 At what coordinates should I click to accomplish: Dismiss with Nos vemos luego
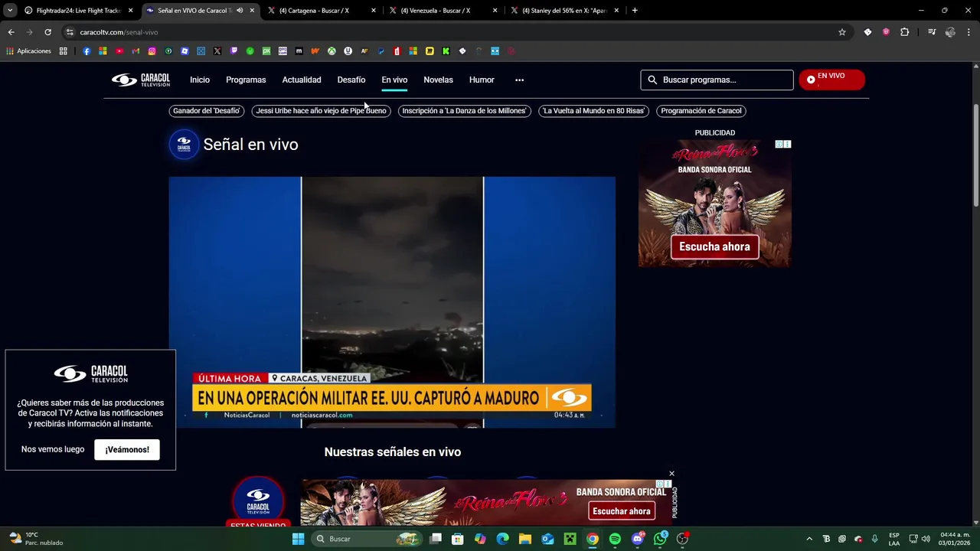click(53, 449)
